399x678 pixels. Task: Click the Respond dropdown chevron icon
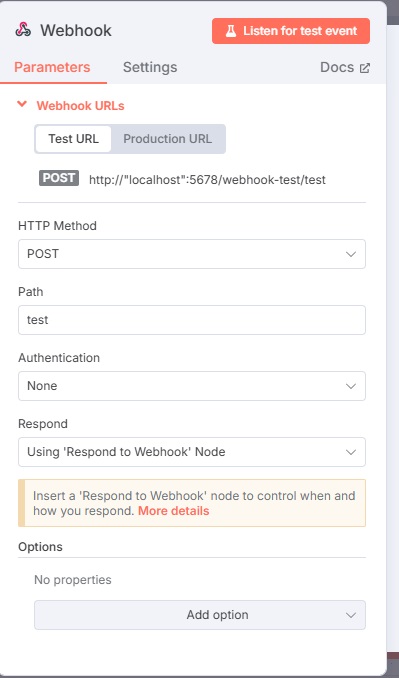point(351,452)
